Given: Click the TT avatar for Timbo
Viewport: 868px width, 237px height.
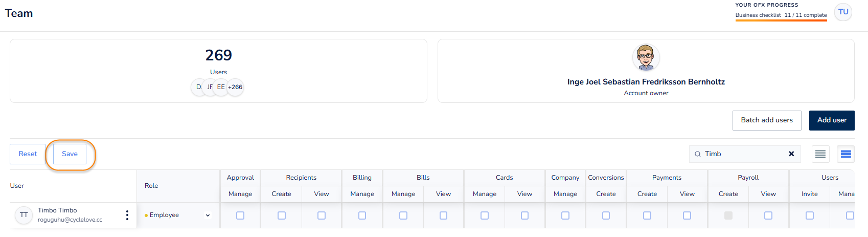Looking at the screenshot, I should [x=24, y=215].
